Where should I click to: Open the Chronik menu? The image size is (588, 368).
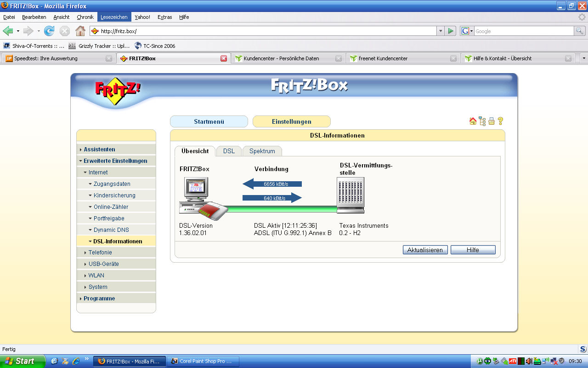click(x=85, y=17)
